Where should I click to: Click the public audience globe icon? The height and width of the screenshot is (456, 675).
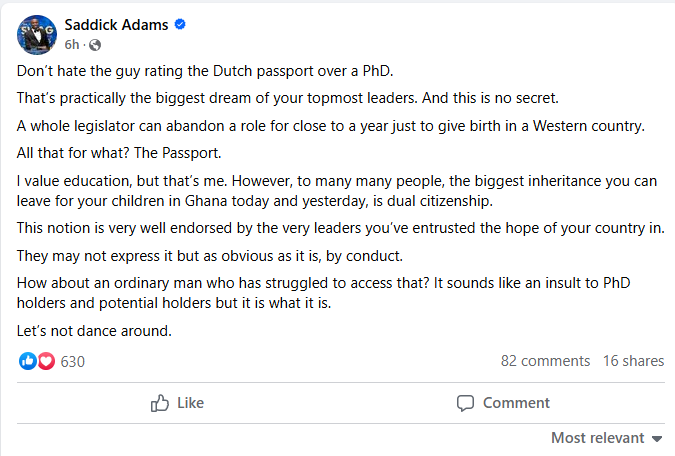pos(94,45)
